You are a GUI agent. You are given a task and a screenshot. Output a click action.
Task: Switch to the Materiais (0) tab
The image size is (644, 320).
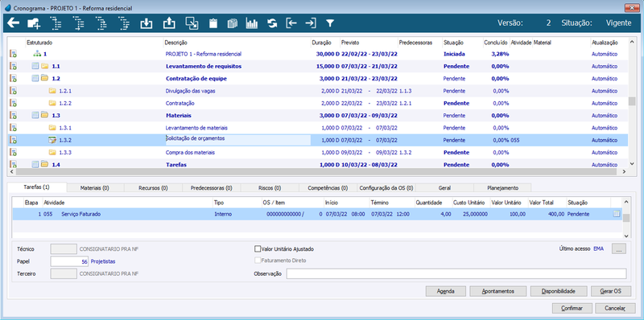pos(94,188)
